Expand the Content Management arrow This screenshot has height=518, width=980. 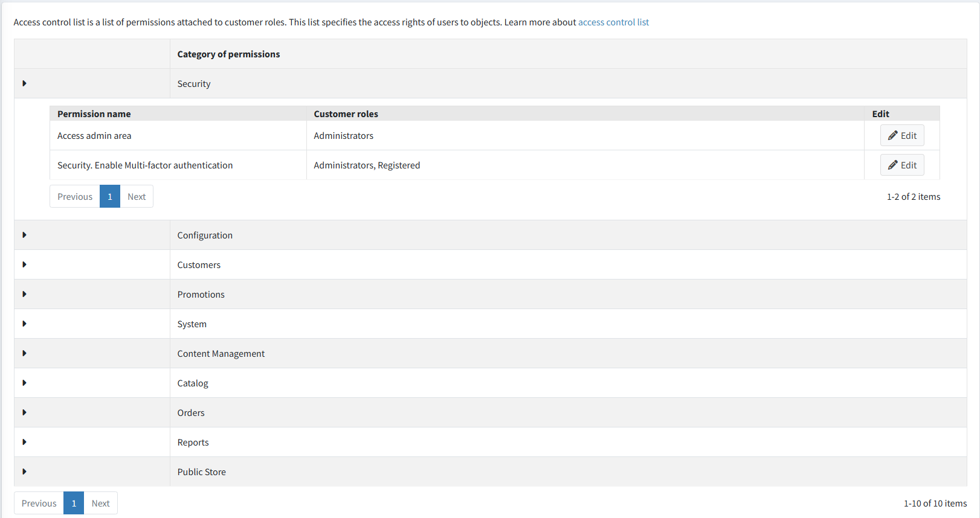point(24,353)
